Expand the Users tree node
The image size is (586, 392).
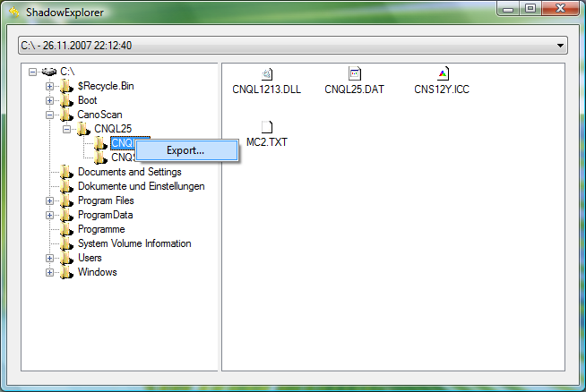click(49, 258)
